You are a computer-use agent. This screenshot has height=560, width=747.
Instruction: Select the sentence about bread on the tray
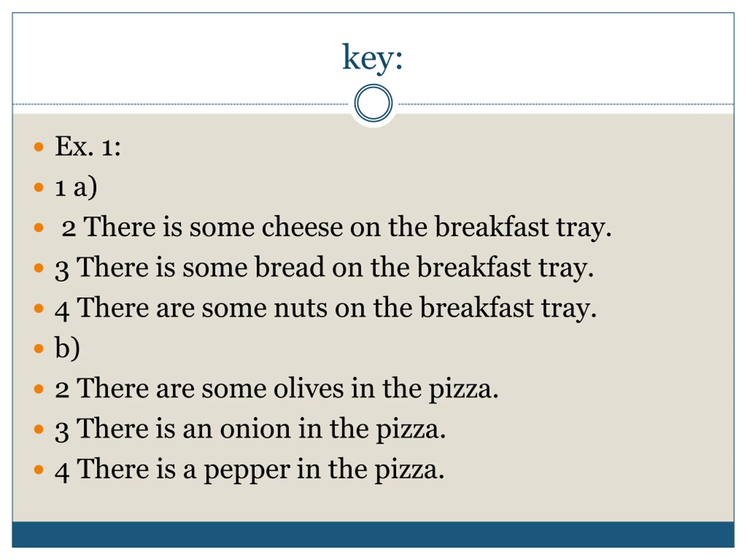coord(324,268)
